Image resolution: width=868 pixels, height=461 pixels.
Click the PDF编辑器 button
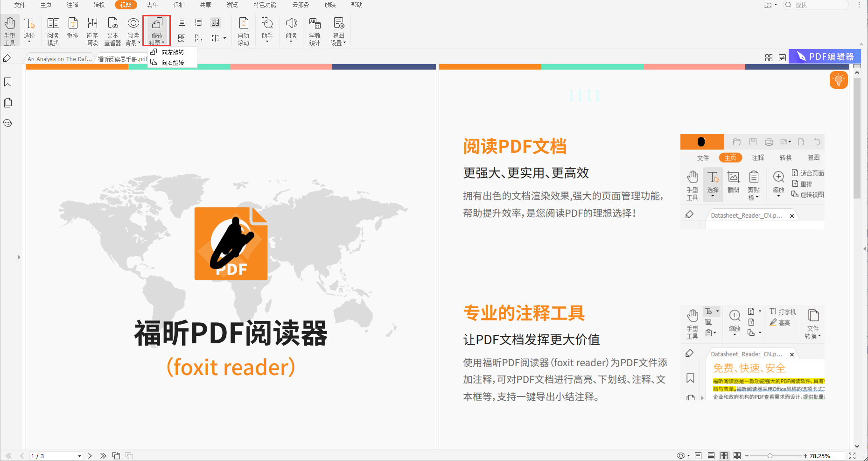[x=825, y=57]
